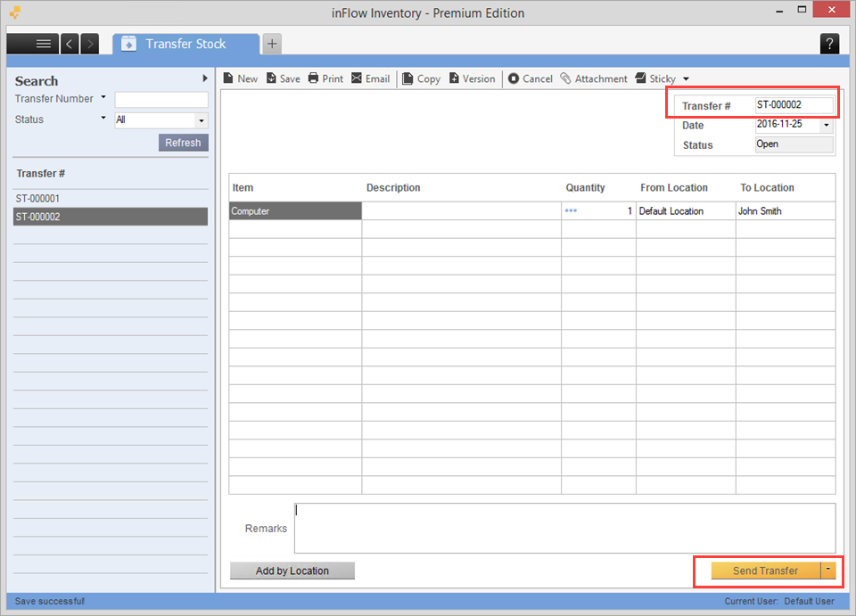Switch to the Transfer Stock tab
The width and height of the screenshot is (856, 616).
(185, 44)
